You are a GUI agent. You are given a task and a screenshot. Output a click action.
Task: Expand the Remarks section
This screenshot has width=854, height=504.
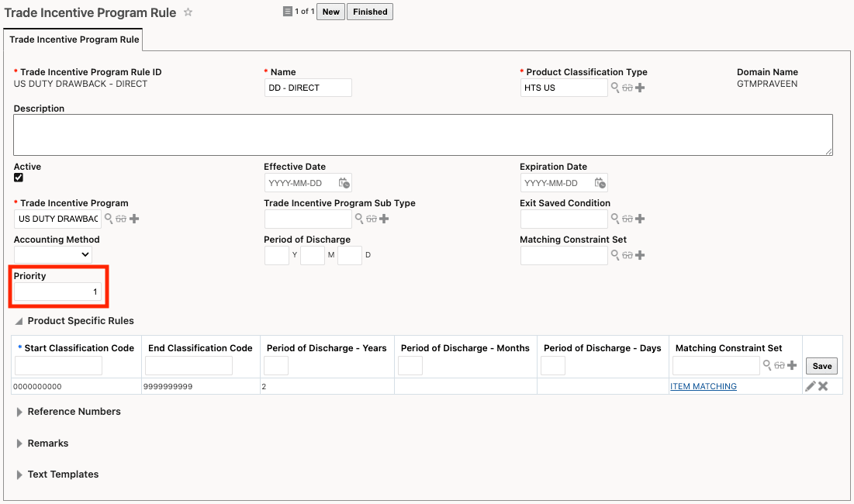click(19, 444)
